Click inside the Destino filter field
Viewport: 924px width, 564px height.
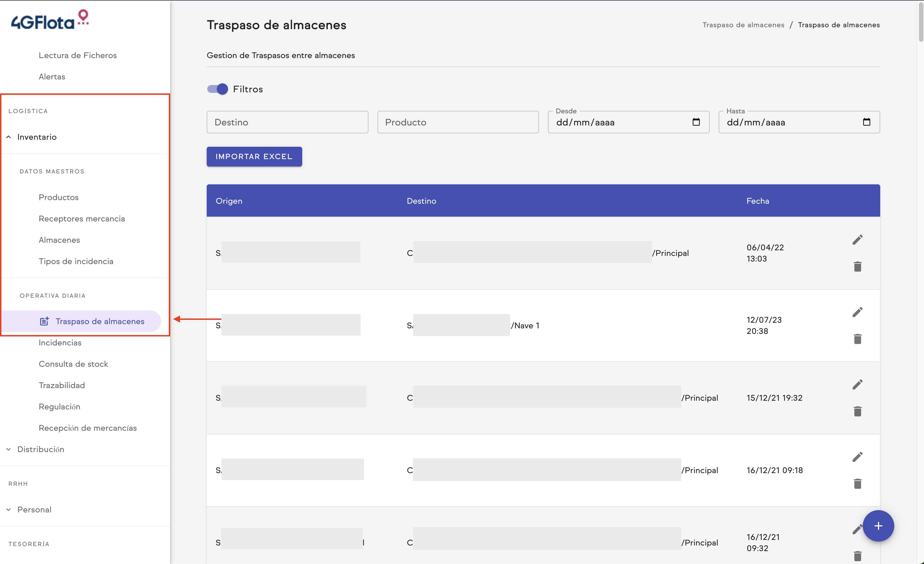pos(287,122)
